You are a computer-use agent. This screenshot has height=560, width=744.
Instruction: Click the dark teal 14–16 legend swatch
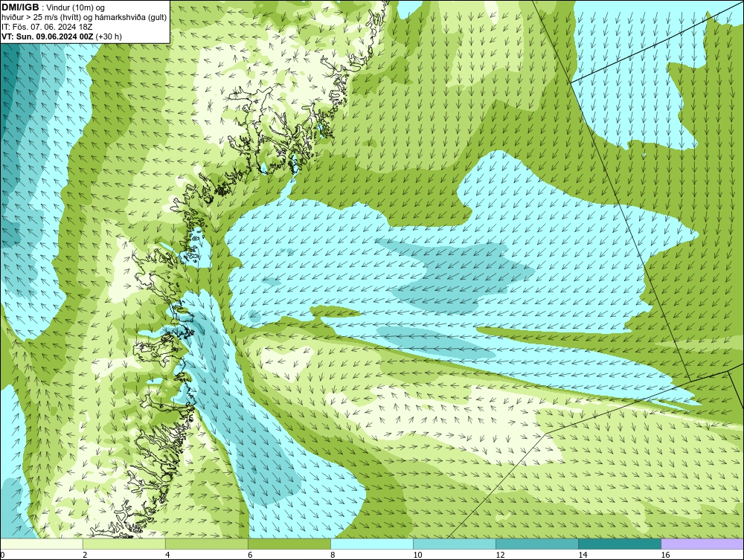[x=620, y=544]
